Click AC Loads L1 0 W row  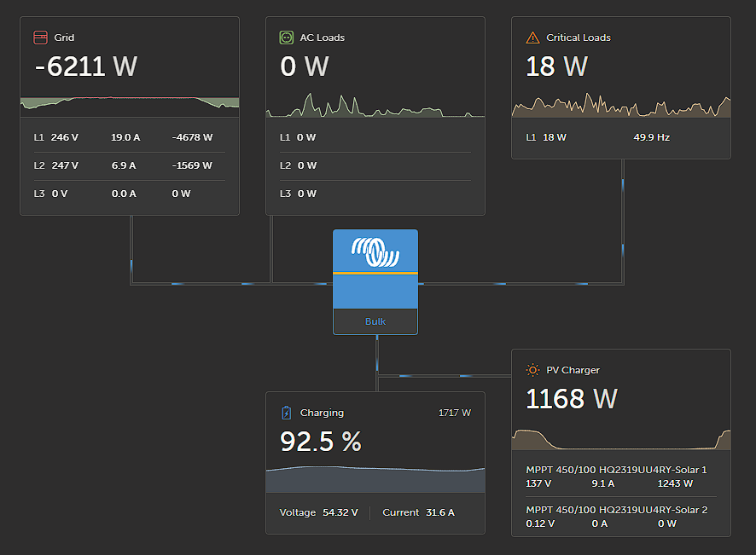pos(375,137)
